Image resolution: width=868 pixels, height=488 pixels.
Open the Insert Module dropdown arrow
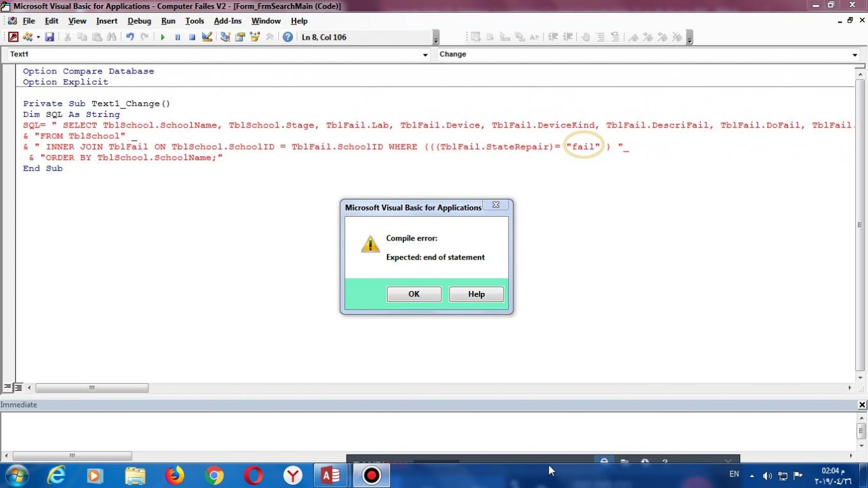point(38,37)
